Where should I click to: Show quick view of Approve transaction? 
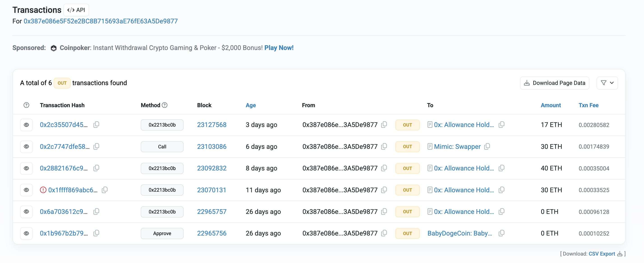click(x=26, y=233)
